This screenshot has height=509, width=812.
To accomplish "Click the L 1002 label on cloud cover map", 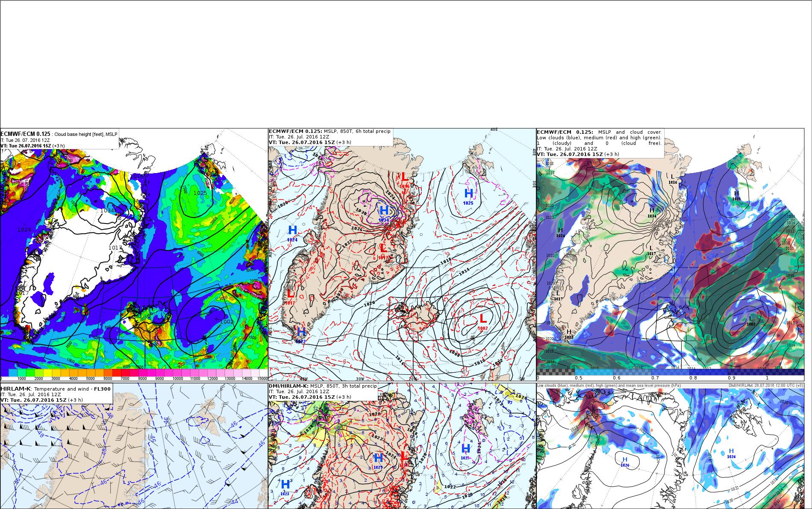I will (x=751, y=321).
